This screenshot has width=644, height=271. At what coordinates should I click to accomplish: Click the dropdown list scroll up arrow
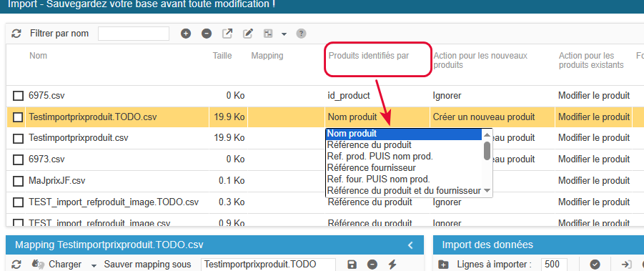[487, 134]
